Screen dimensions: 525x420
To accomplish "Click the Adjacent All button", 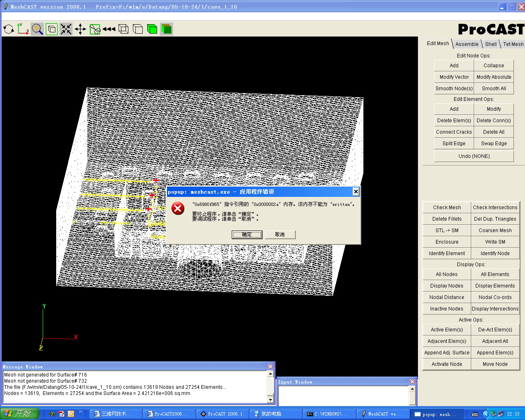I will point(495,341).
